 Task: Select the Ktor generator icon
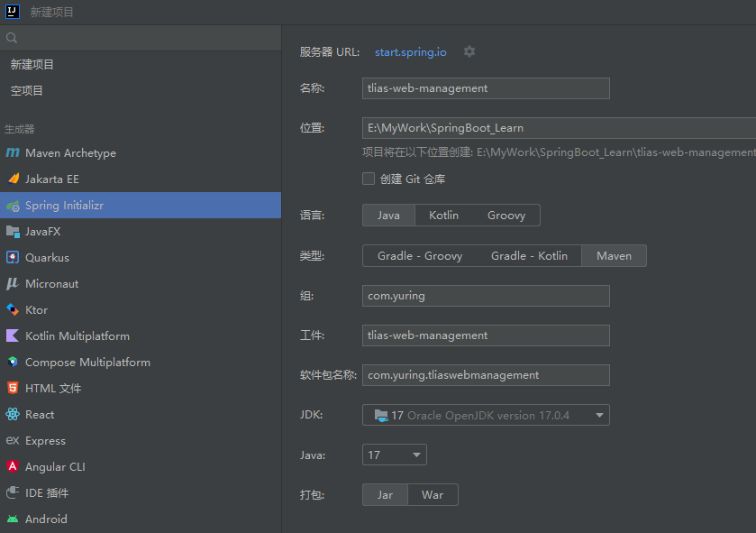click(13, 310)
